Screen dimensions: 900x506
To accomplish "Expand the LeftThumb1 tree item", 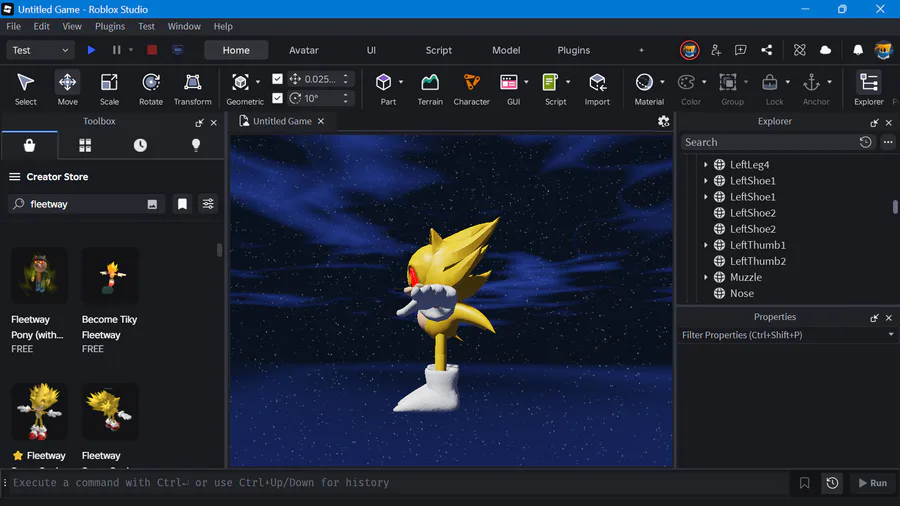I will (x=705, y=245).
